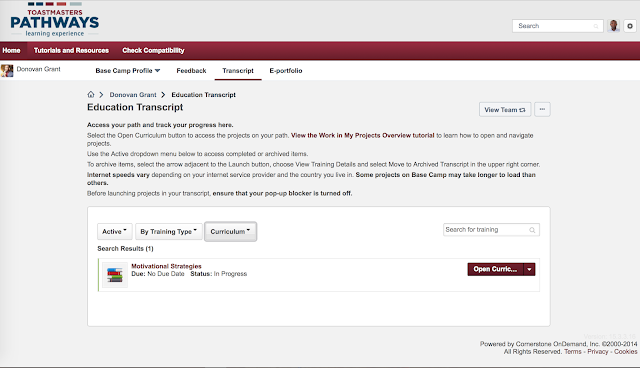This screenshot has width=640, height=368.
Task: Open the By Training Type dropdown
Action: click(x=169, y=231)
